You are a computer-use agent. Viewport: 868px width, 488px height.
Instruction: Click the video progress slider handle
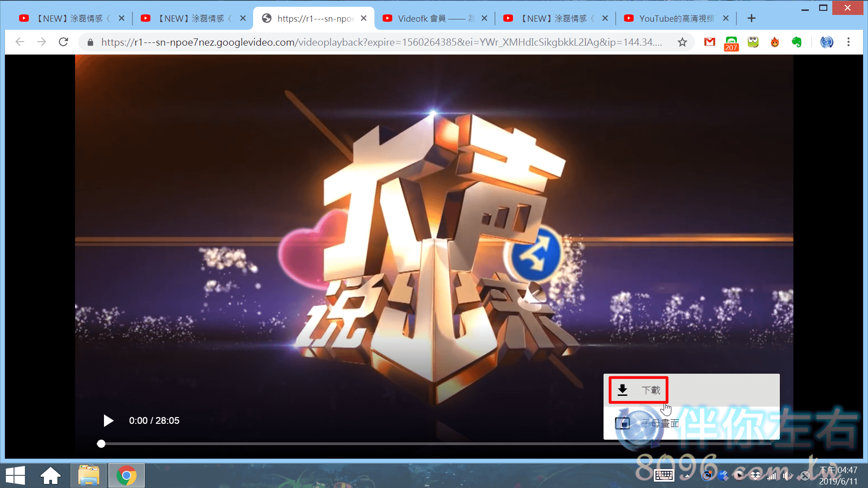coord(101,444)
